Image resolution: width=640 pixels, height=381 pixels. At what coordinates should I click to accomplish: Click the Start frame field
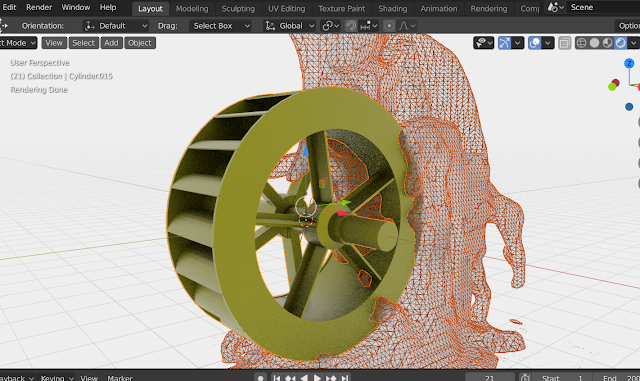[x=562, y=378]
